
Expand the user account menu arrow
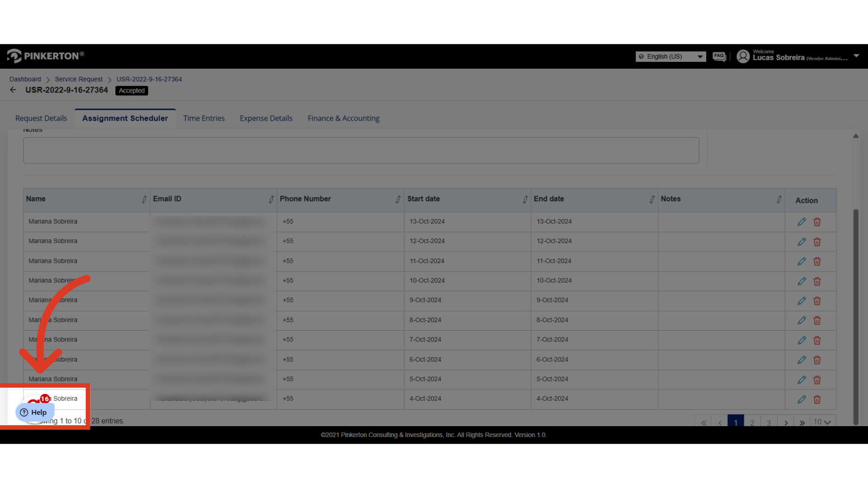pyautogui.click(x=856, y=56)
